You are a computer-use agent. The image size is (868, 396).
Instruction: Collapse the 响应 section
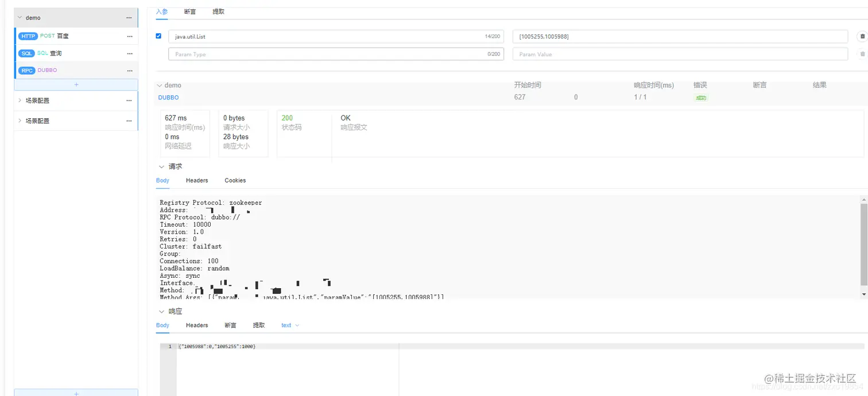point(161,312)
